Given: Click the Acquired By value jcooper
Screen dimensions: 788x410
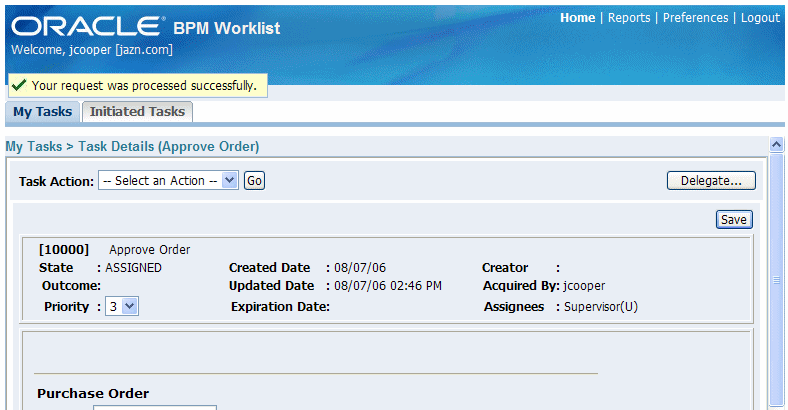Looking at the screenshot, I should click(x=584, y=286).
